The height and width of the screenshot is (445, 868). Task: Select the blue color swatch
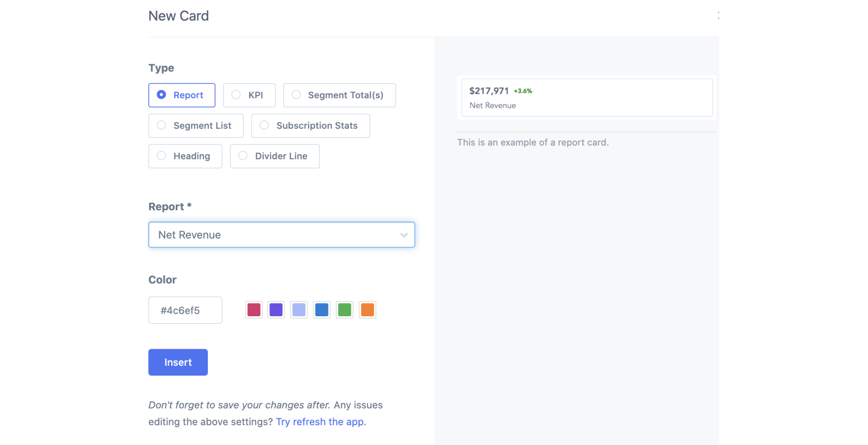pos(322,310)
